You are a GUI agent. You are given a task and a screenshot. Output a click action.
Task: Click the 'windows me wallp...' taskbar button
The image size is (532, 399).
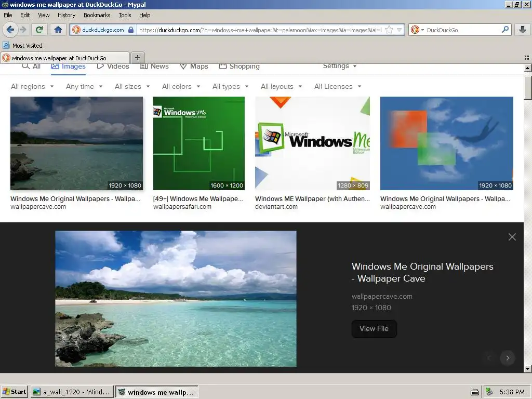157,392
